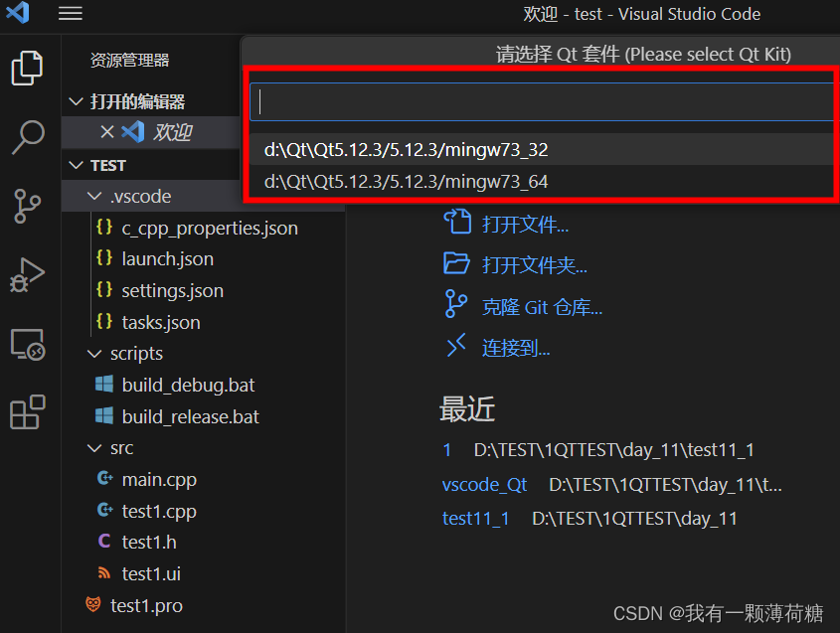Click Windows icon of build_release.bat
The image size is (840, 633).
click(104, 415)
